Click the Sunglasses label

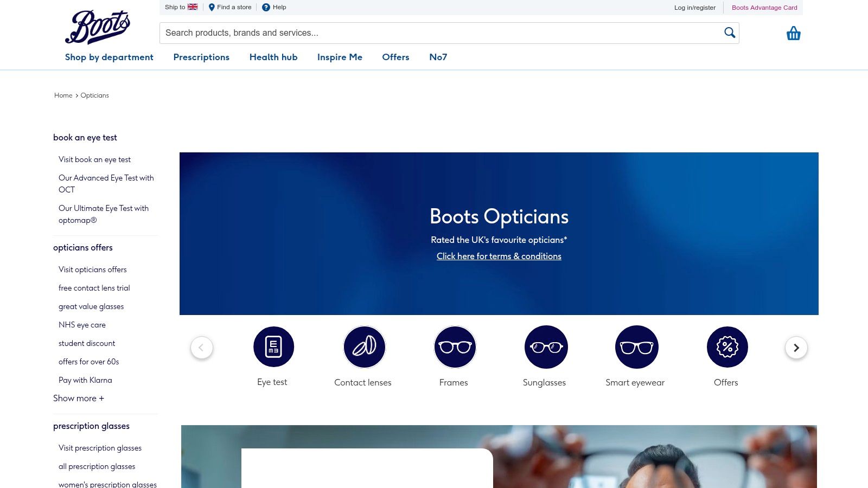tap(544, 382)
